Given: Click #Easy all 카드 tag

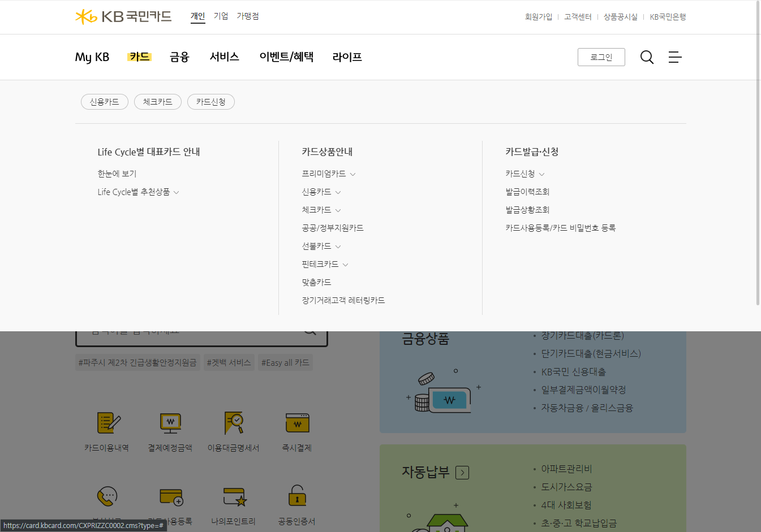Looking at the screenshot, I should [285, 362].
